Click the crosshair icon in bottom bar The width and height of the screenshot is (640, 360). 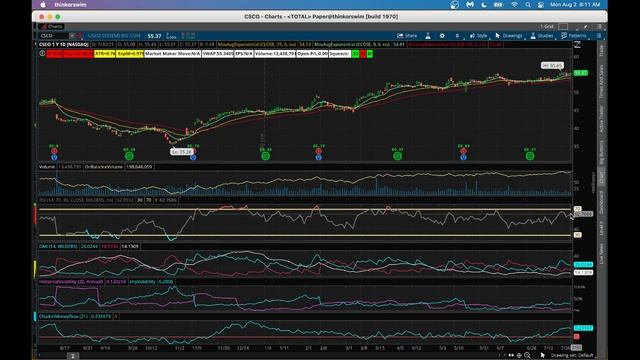click(x=519, y=356)
